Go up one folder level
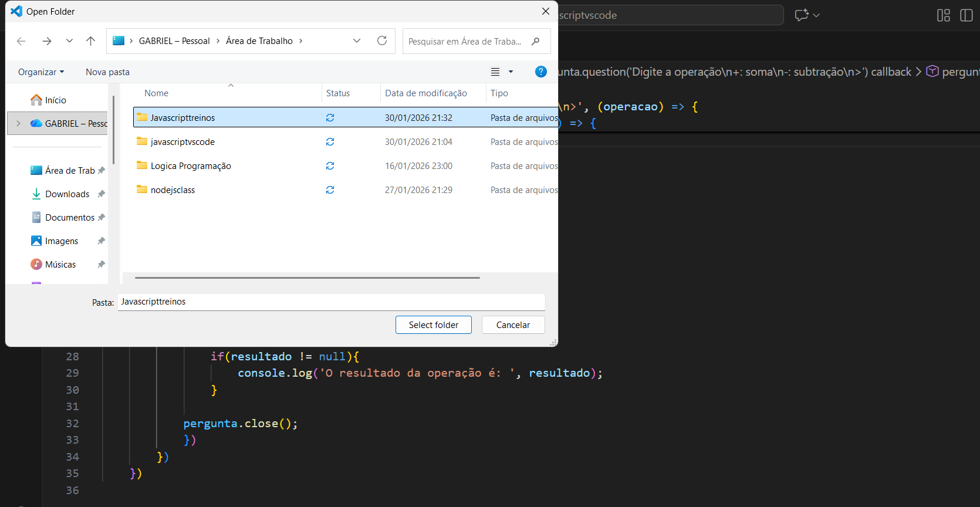This screenshot has width=980, height=507. [x=90, y=41]
